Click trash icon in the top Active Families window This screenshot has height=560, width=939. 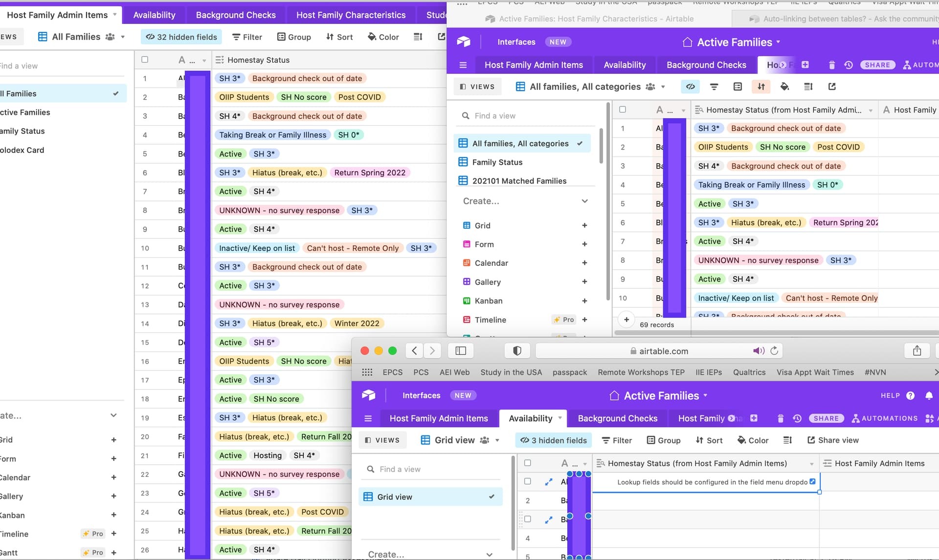pyautogui.click(x=832, y=65)
